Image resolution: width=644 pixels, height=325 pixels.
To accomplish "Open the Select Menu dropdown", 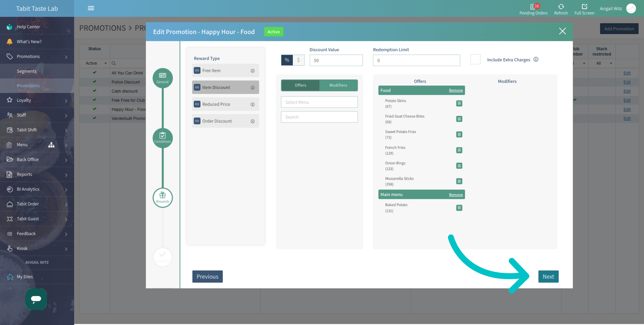I will pyautogui.click(x=319, y=102).
